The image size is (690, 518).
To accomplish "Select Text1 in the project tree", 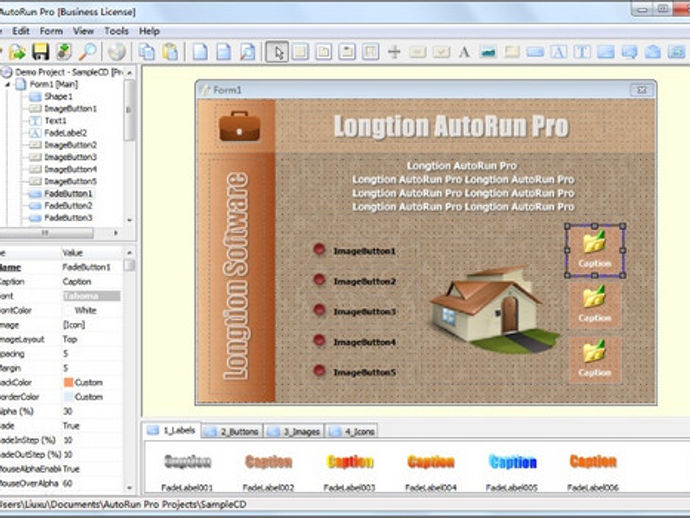I will click(55, 121).
